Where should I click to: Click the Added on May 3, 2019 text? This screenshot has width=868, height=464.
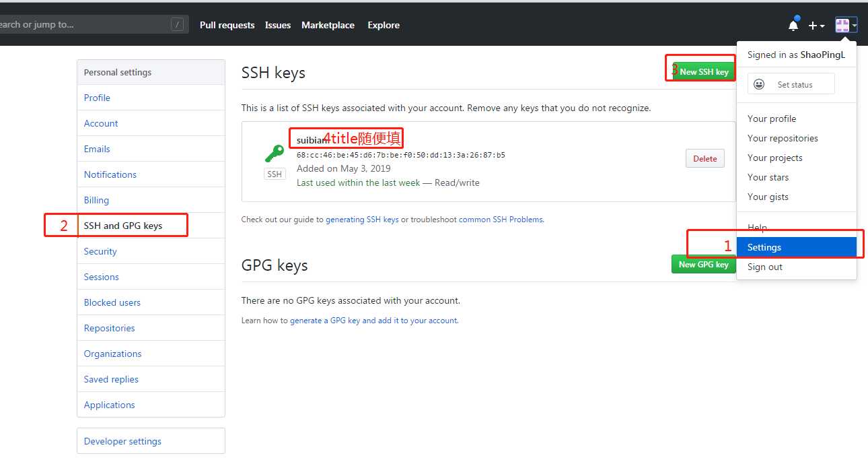point(343,168)
